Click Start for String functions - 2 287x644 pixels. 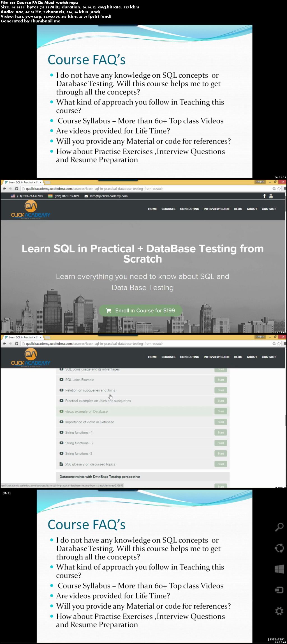point(221,443)
